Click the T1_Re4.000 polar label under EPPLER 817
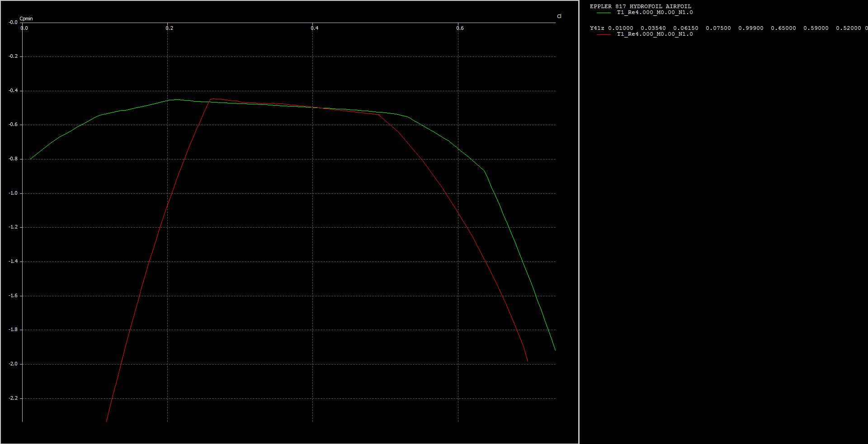868x444 pixels. point(655,13)
